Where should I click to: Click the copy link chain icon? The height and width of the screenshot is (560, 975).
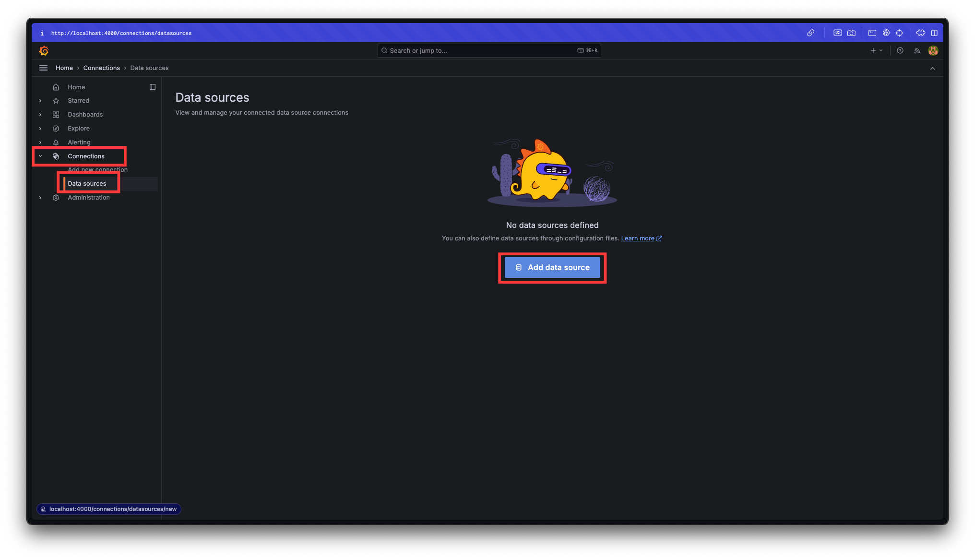tap(810, 33)
